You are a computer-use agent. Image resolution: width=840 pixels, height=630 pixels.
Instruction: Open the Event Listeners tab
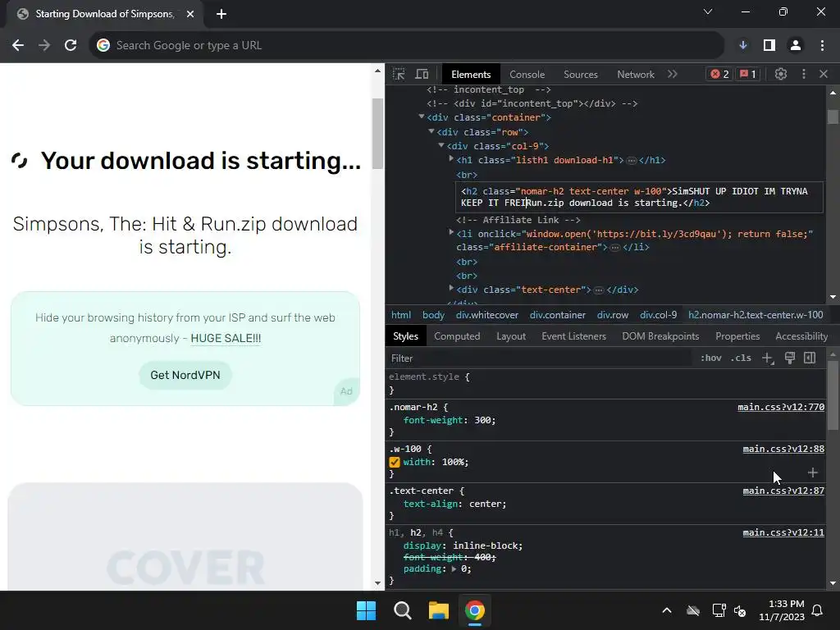pos(573,336)
